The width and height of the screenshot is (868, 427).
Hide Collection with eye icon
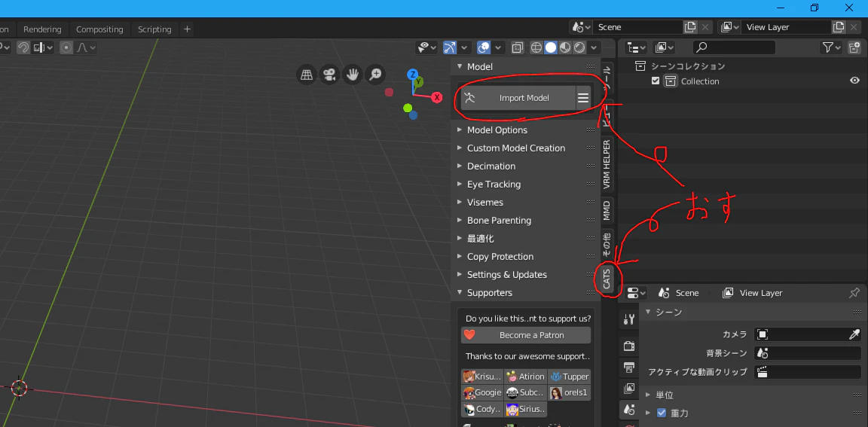pos(854,81)
